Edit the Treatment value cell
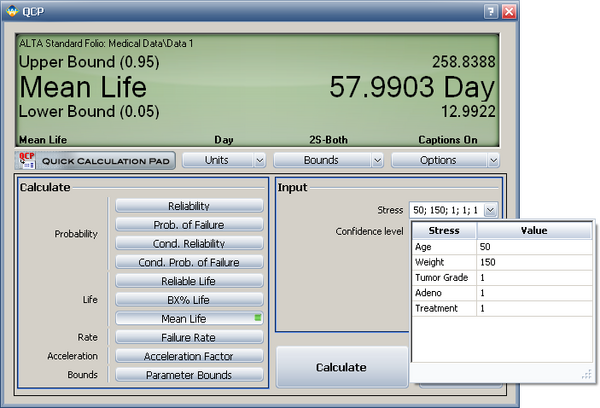Screen dimensions: 600x408 (x=534, y=308)
